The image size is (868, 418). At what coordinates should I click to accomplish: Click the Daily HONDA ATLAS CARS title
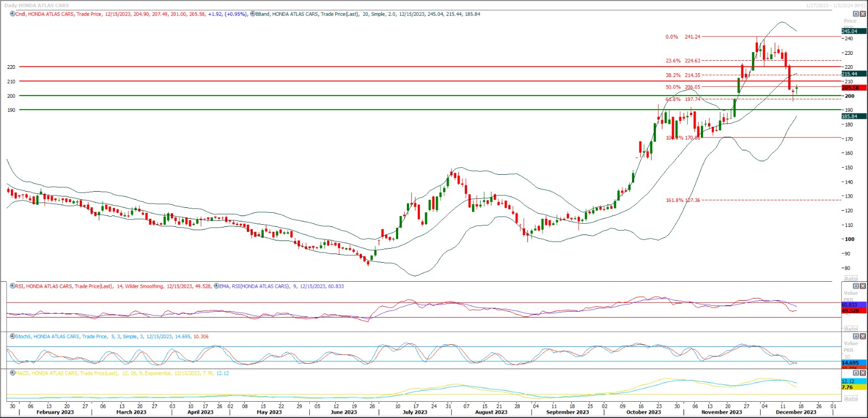[x=37, y=5]
